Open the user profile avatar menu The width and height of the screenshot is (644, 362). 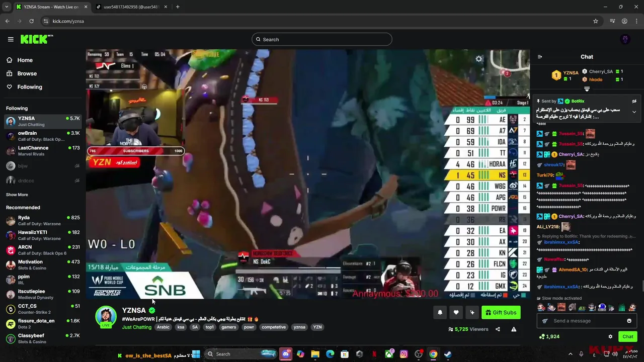(625, 39)
